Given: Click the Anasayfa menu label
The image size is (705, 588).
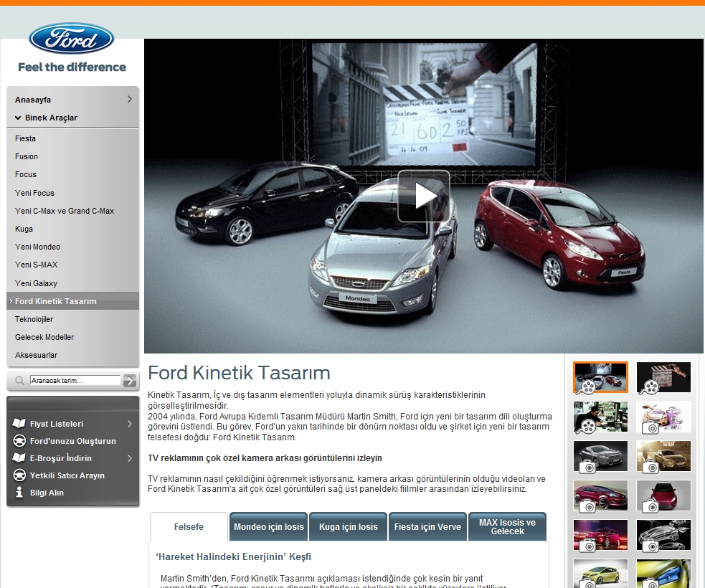Looking at the screenshot, I should pyautogui.click(x=33, y=100).
